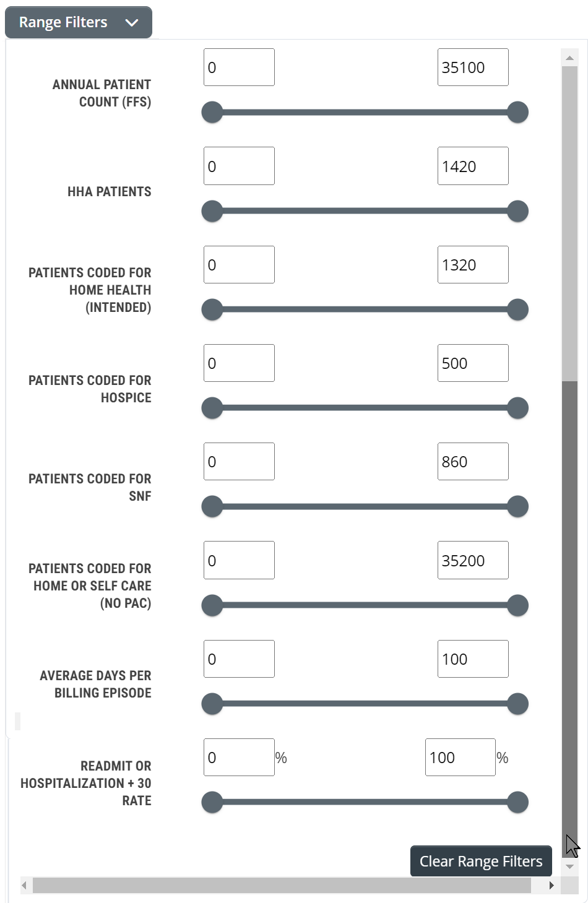Click the Clear Range Filters button
This screenshot has height=903, width=588.
(480, 861)
